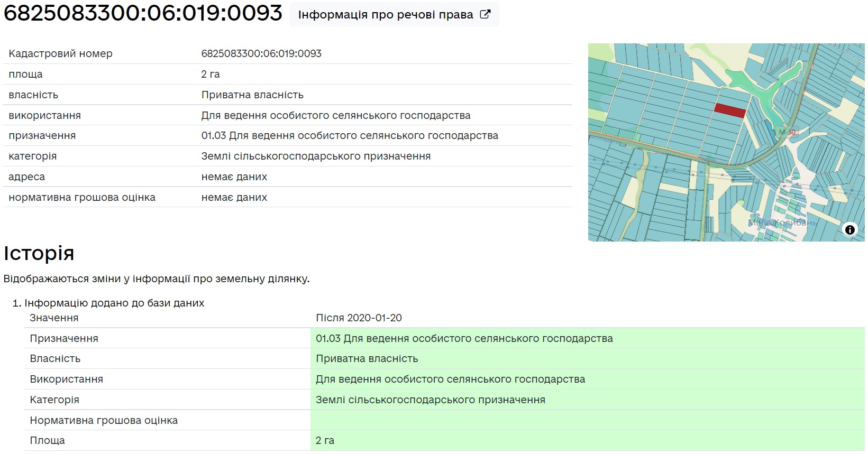Open the Інформація про речові права button

(394, 14)
